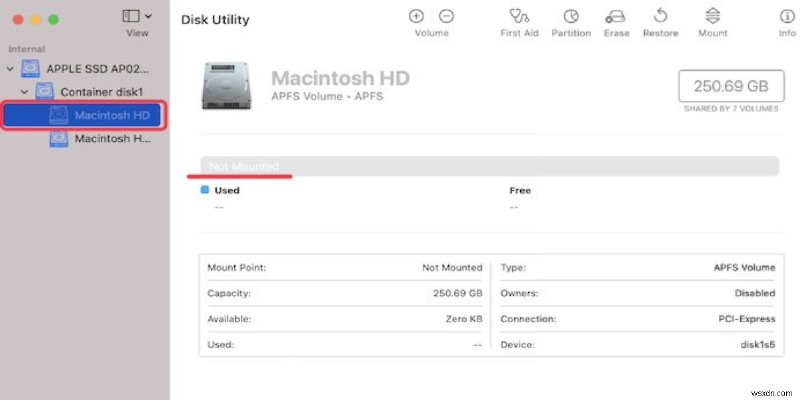Click the Connection value 'PCI-Express'

click(x=746, y=319)
